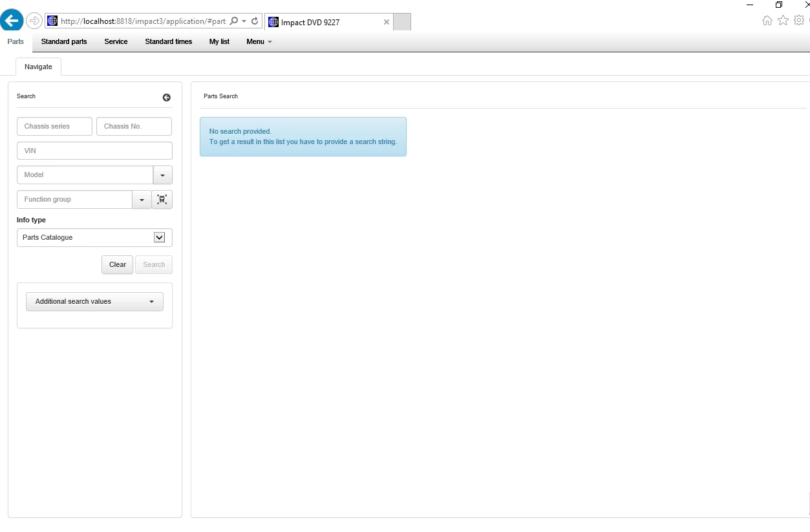This screenshot has height=532, width=810.
Task: Go back with the browser back arrow
Action: 12,21
